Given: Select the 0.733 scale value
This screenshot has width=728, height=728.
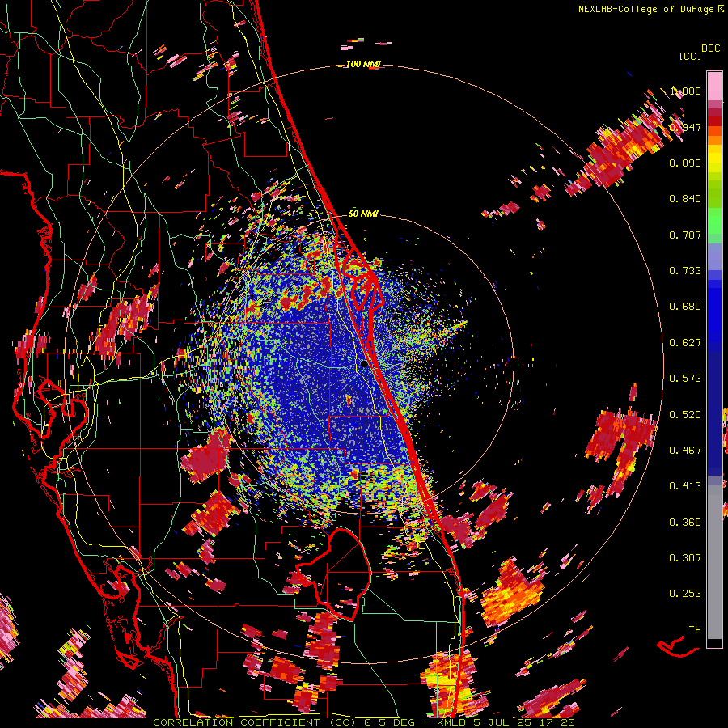Looking at the screenshot, I should coord(685,271).
